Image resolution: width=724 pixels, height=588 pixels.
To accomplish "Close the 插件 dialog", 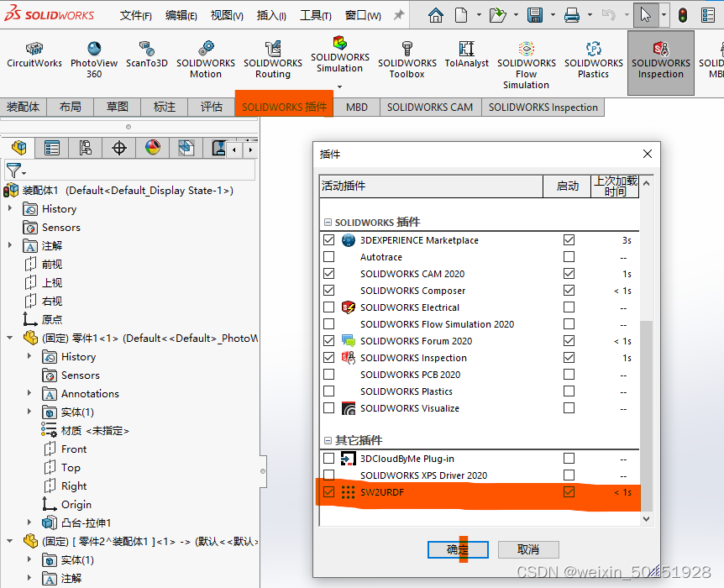I will coord(648,154).
